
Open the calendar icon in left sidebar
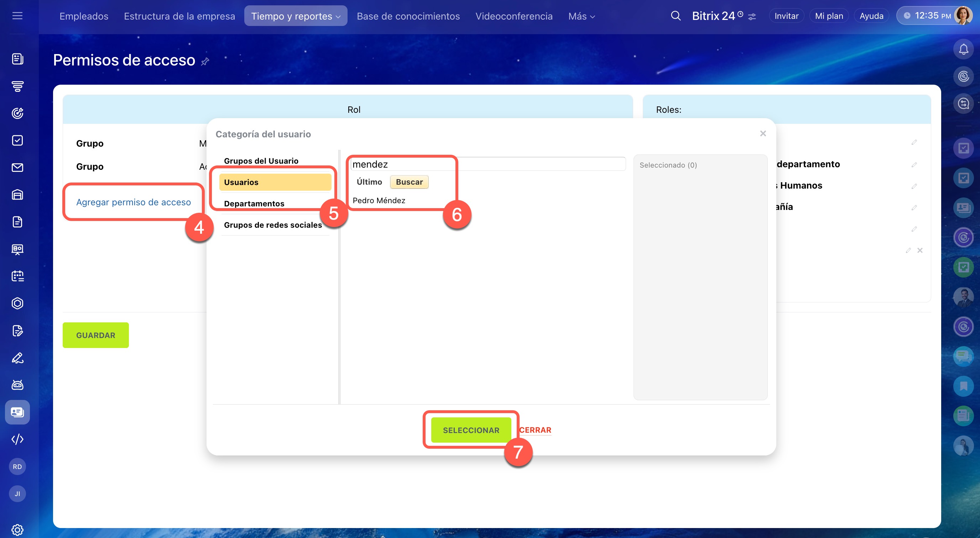(17, 276)
